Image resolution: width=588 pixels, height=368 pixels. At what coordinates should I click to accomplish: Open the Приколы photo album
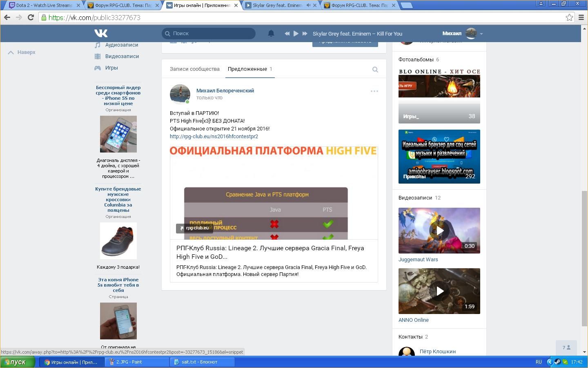pyautogui.click(x=439, y=157)
